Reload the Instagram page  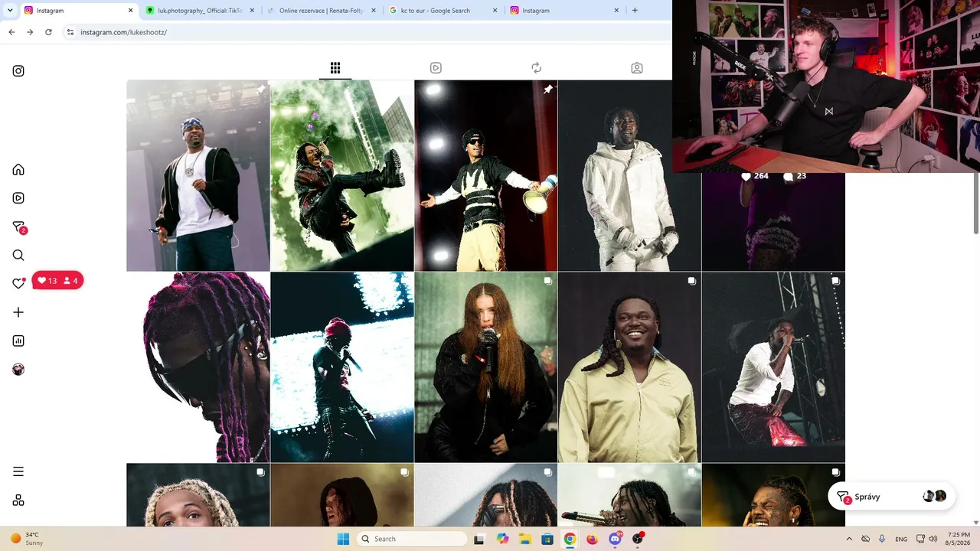[x=48, y=32]
